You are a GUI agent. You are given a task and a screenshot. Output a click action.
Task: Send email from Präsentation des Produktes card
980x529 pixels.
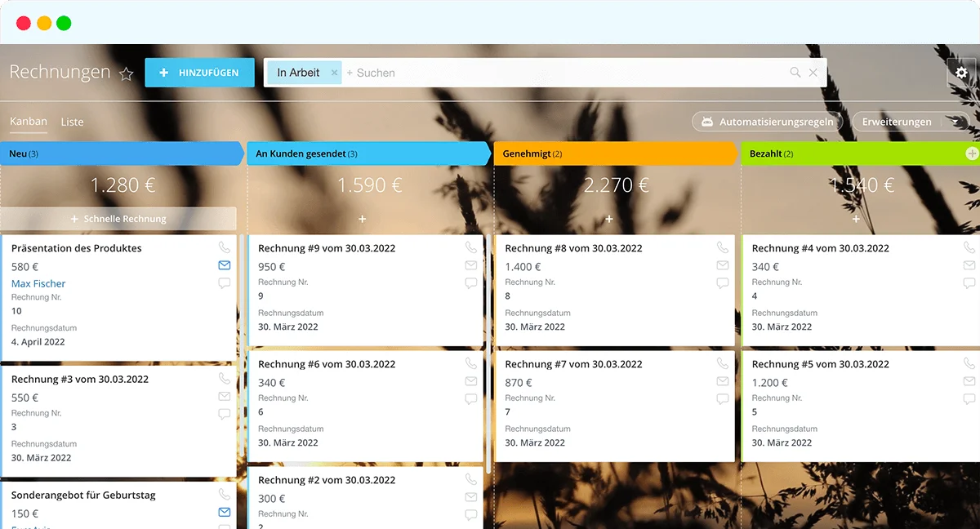tap(225, 265)
